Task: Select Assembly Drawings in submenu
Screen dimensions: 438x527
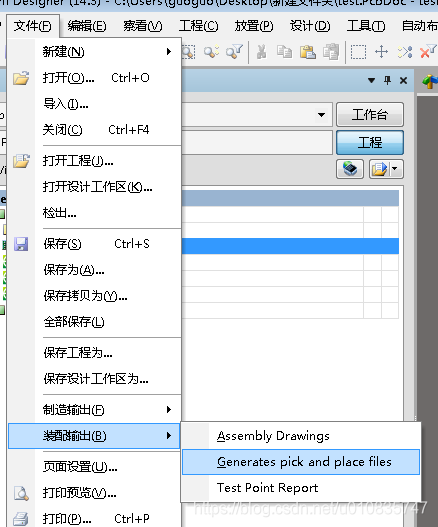Action: 301,436
